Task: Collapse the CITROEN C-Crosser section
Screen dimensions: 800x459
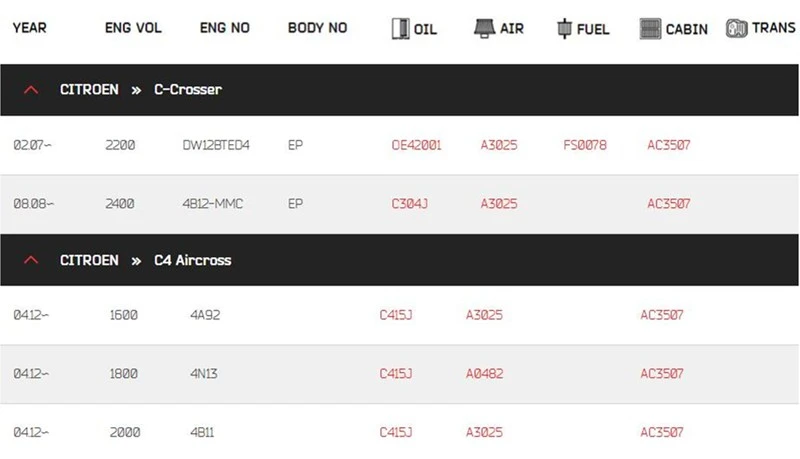Action: (31, 90)
